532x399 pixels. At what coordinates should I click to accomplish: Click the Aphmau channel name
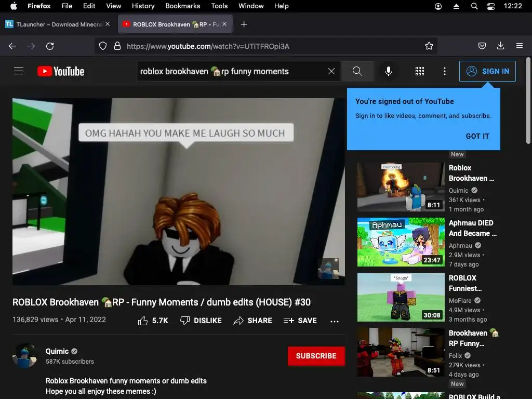point(460,245)
